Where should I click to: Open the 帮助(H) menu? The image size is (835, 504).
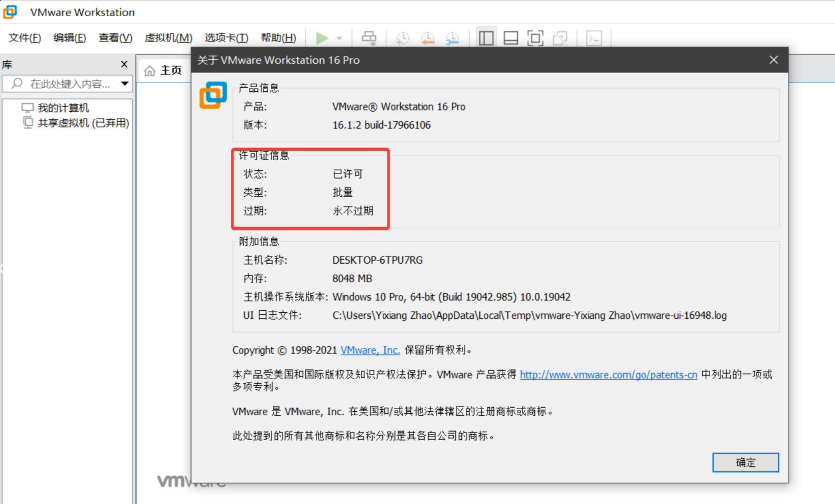click(278, 38)
